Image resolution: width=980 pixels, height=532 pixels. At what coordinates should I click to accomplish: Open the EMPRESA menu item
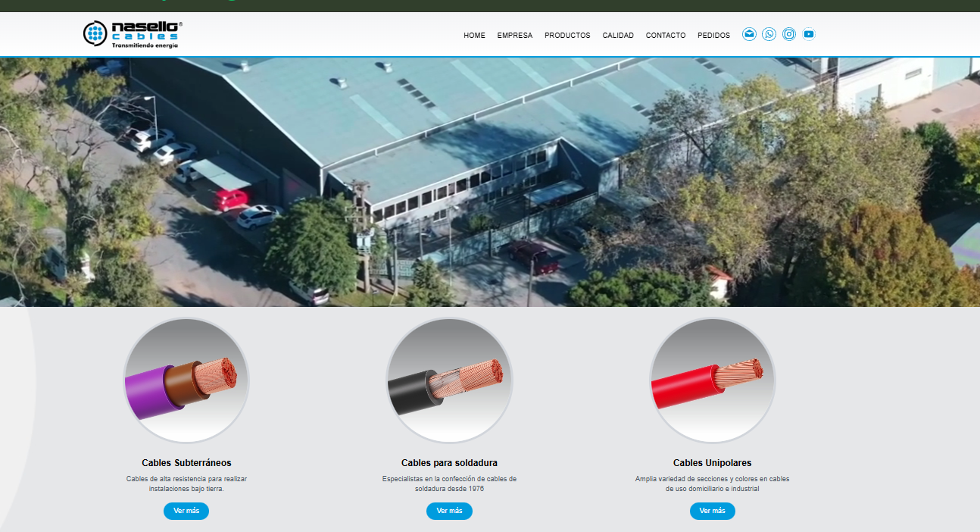click(515, 36)
